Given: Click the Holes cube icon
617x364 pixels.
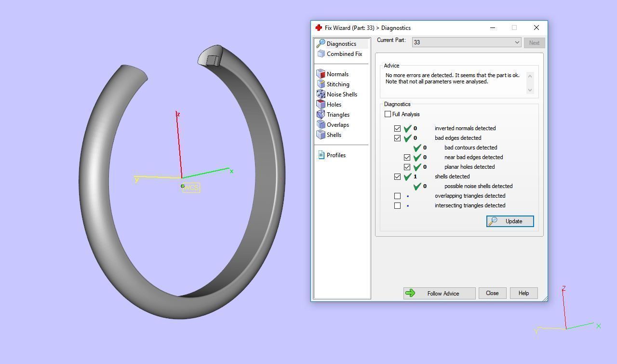Looking at the screenshot, I should point(321,105).
